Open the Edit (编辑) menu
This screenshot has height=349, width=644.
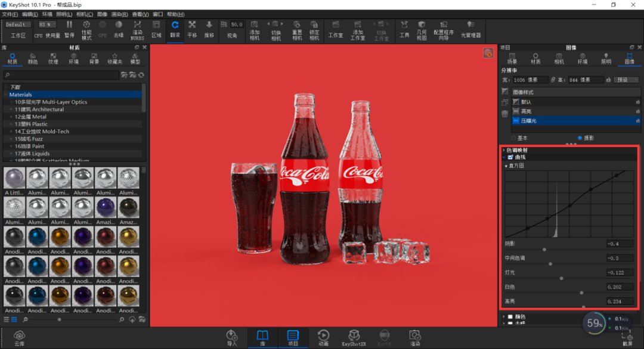point(30,14)
